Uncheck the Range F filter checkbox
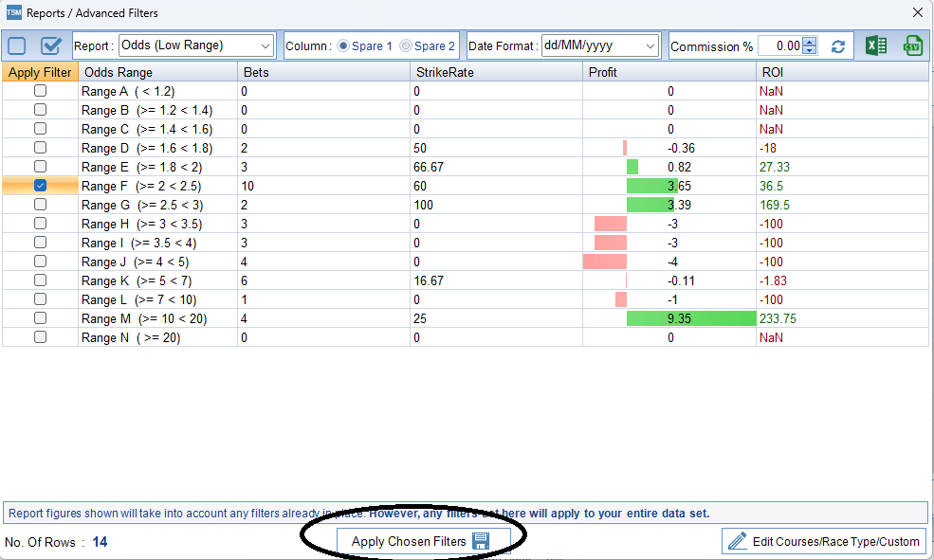 coord(40,186)
